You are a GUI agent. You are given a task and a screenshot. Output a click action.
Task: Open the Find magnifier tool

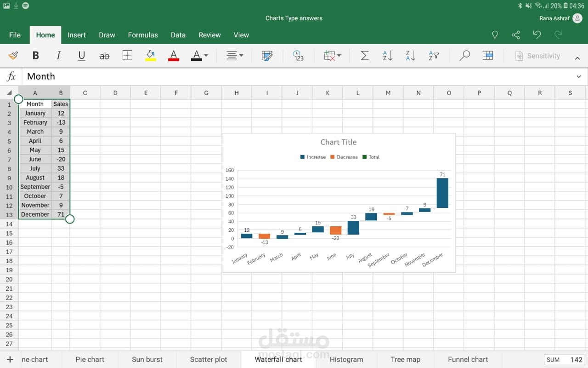coord(464,56)
